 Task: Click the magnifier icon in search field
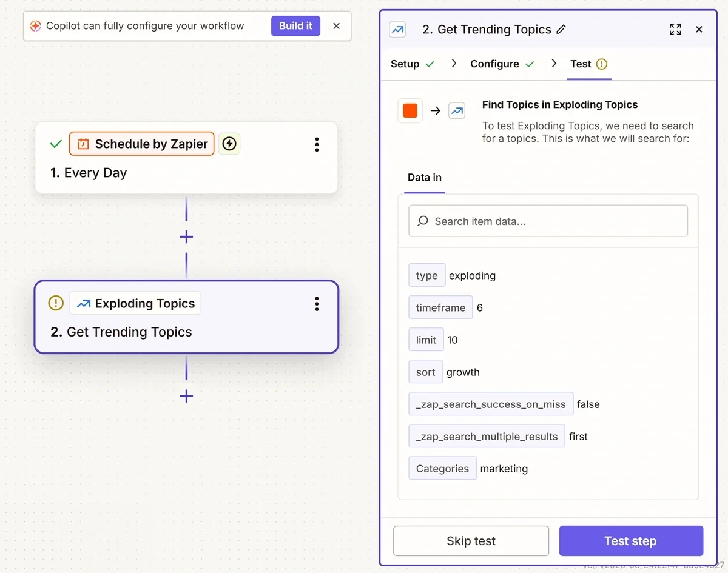[423, 221]
